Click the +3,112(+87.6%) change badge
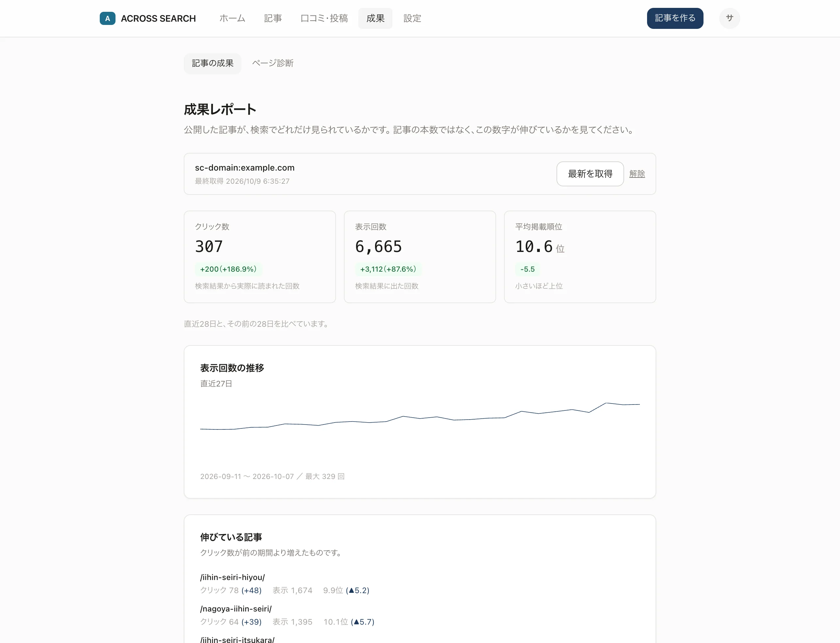The width and height of the screenshot is (840, 643). [x=388, y=269]
